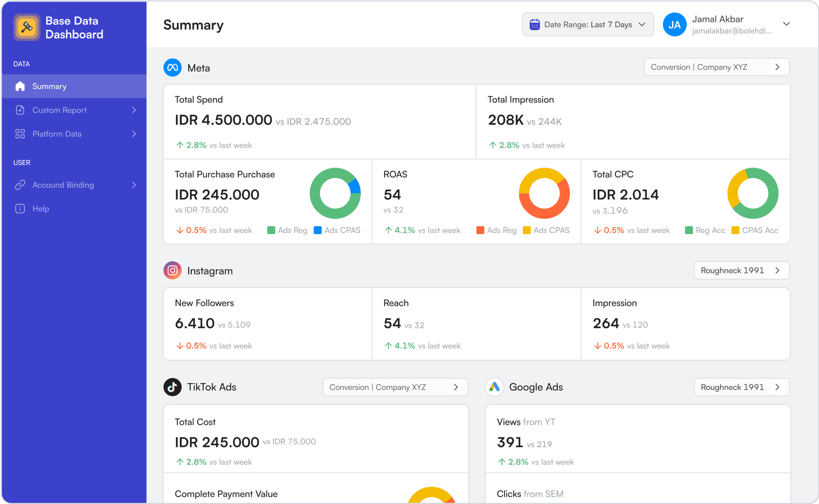Image resolution: width=819 pixels, height=504 pixels.
Task: Click the jamalakbar@bolehdi... email text
Action: [x=732, y=31]
